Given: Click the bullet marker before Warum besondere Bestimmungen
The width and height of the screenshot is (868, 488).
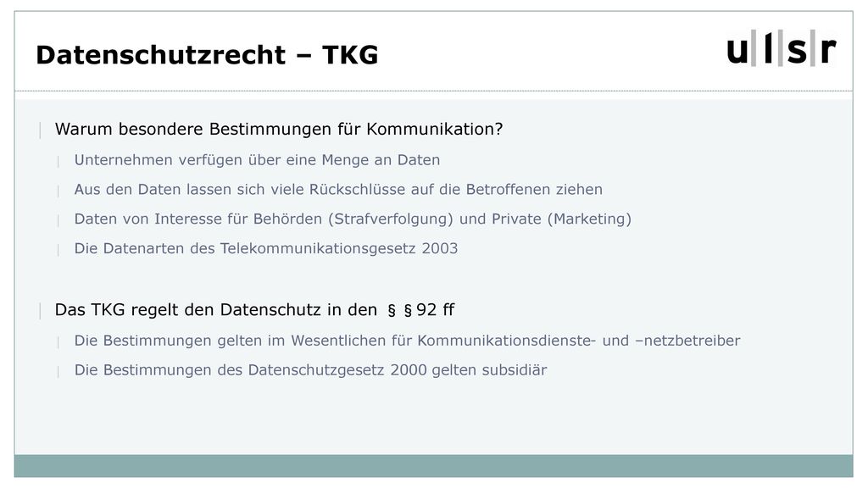Looking at the screenshot, I should (40, 130).
